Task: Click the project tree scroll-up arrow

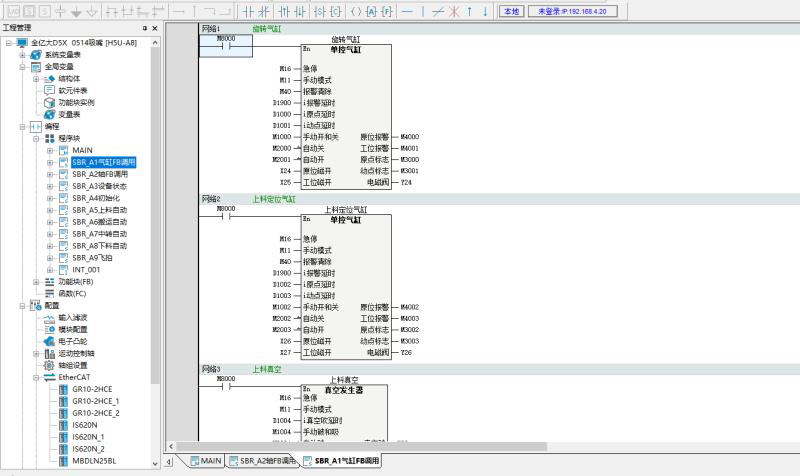Action: click(155, 43)
